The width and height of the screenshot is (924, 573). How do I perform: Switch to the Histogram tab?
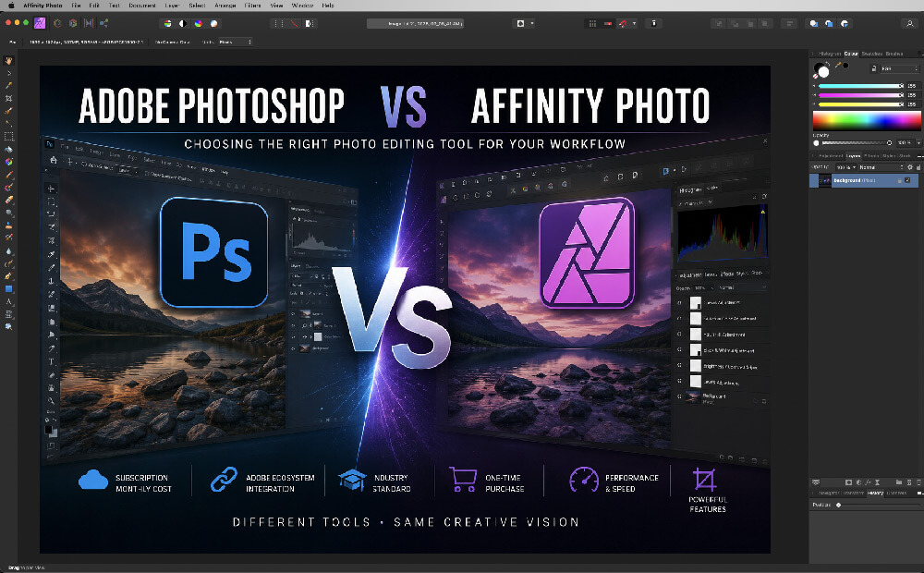coord(830,54)
